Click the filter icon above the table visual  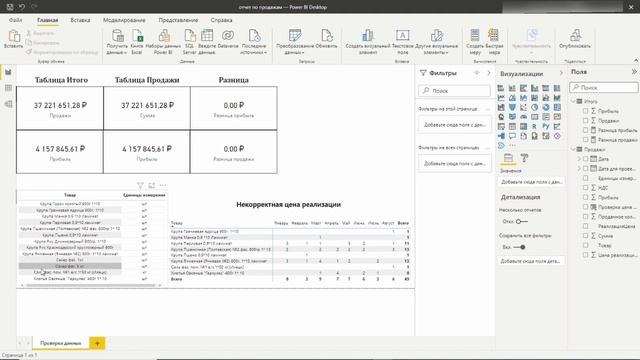tap(140, 186)
